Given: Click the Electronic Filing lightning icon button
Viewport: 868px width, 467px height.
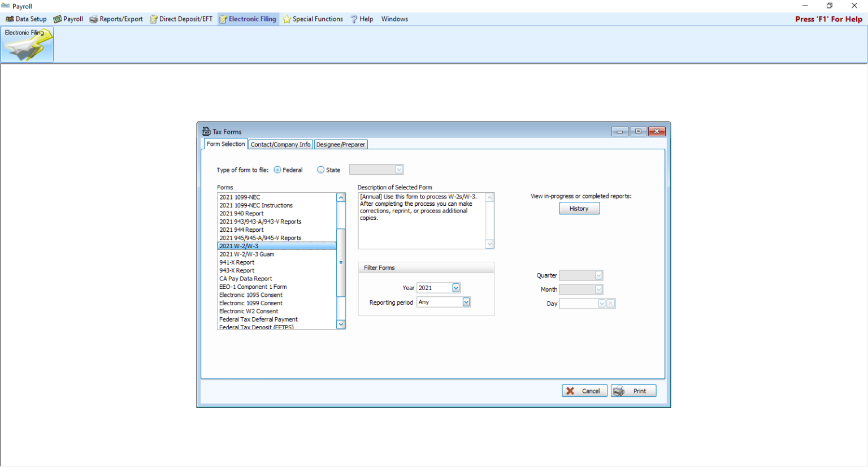Looking at the screenshot, I should (27, 45).
